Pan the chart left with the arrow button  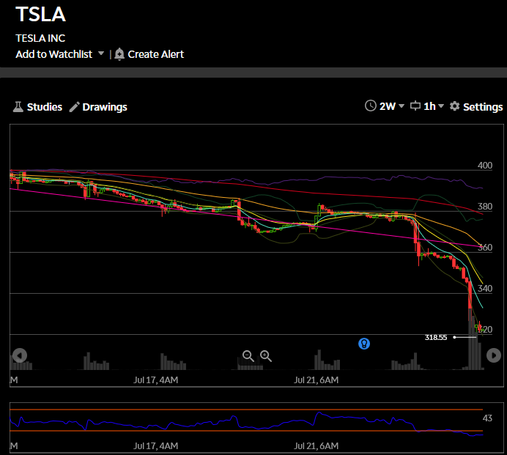(x=20, y=355)
